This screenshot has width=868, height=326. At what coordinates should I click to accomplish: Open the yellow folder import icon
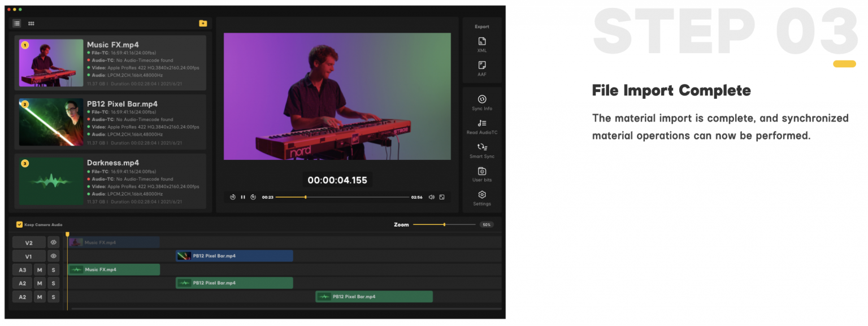202,23
